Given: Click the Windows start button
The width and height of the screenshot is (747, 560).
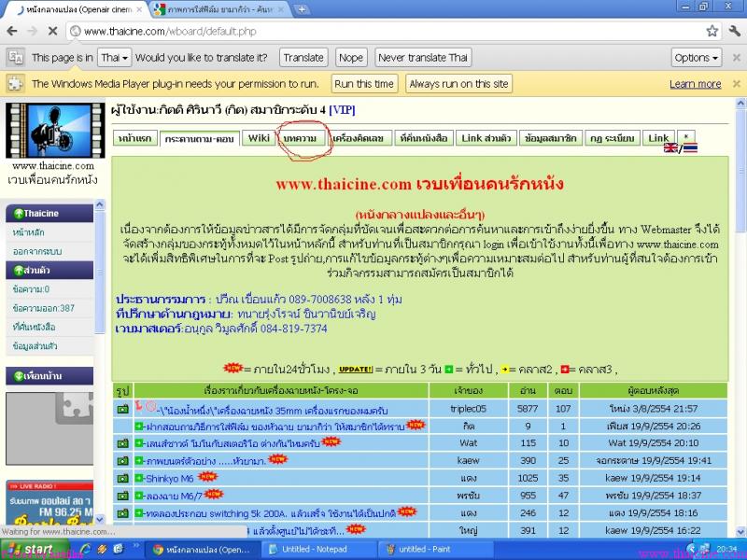Looking at the screenshot, I should [35, 549].
